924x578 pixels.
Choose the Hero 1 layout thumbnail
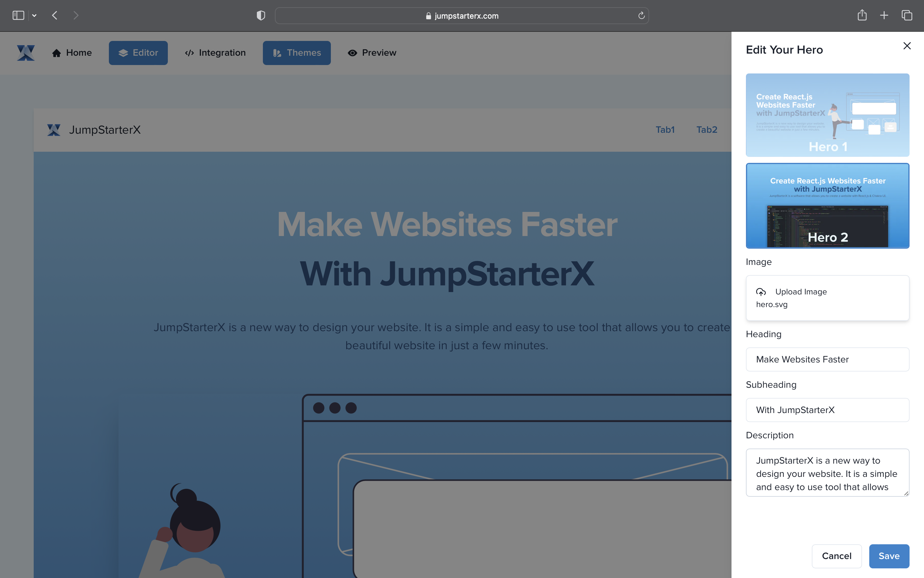[x=827, y=115]
